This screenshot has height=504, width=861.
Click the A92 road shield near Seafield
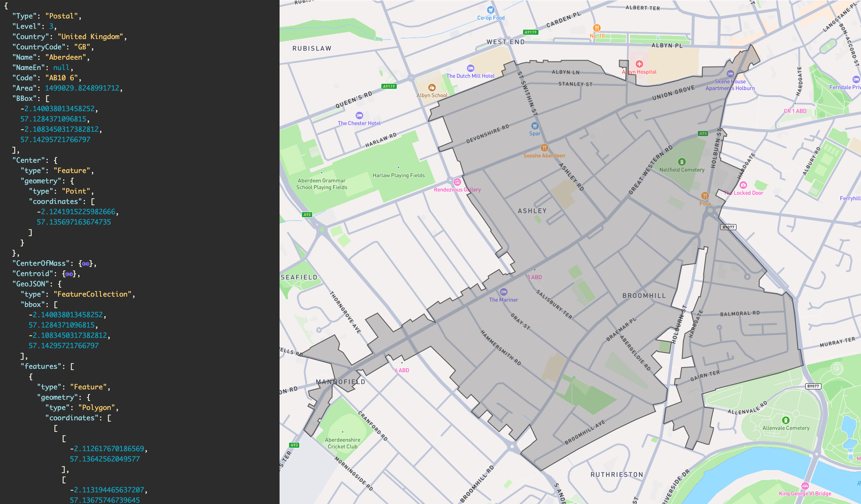point(307,215)
